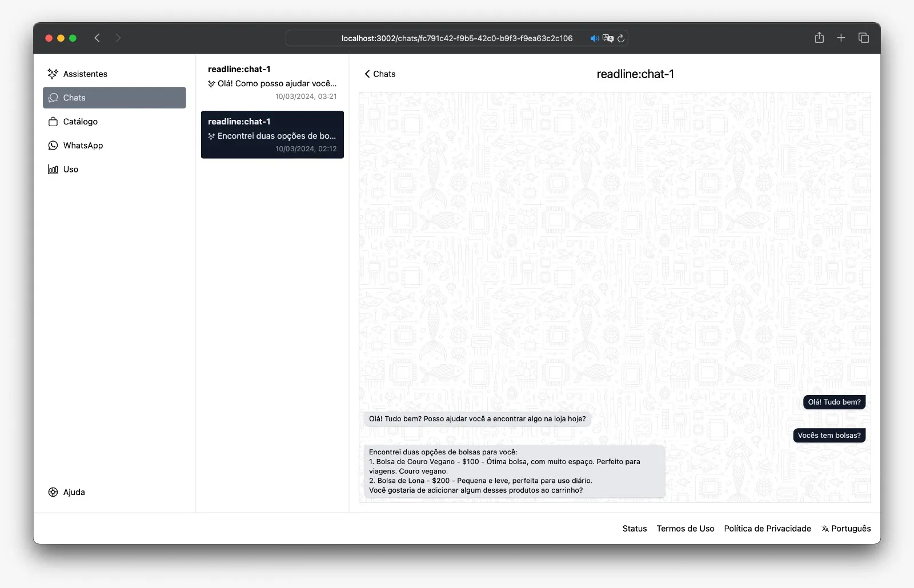Click the assistant icon in "Olá! Como posso" preview
The width and height of the screenshot is (914, 588).
(x=211, y=84)
